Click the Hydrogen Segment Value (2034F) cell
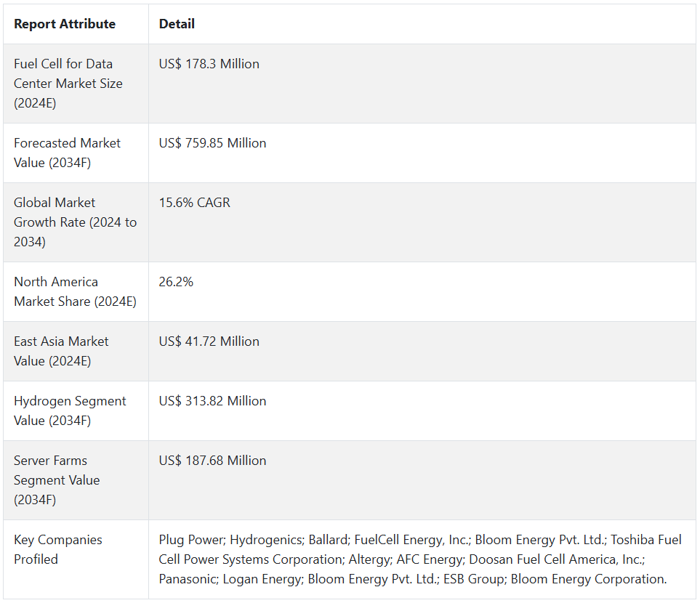 [70, 410]
